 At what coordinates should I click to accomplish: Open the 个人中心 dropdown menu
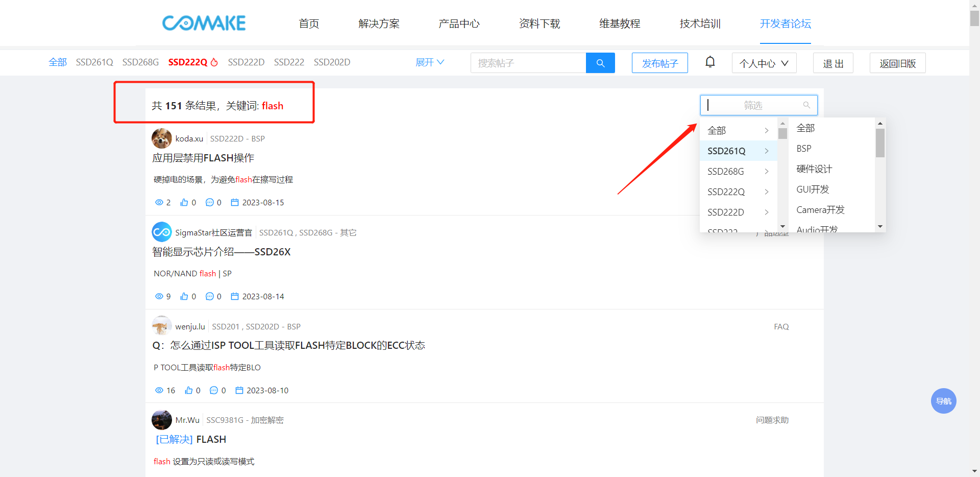[764, 63]
